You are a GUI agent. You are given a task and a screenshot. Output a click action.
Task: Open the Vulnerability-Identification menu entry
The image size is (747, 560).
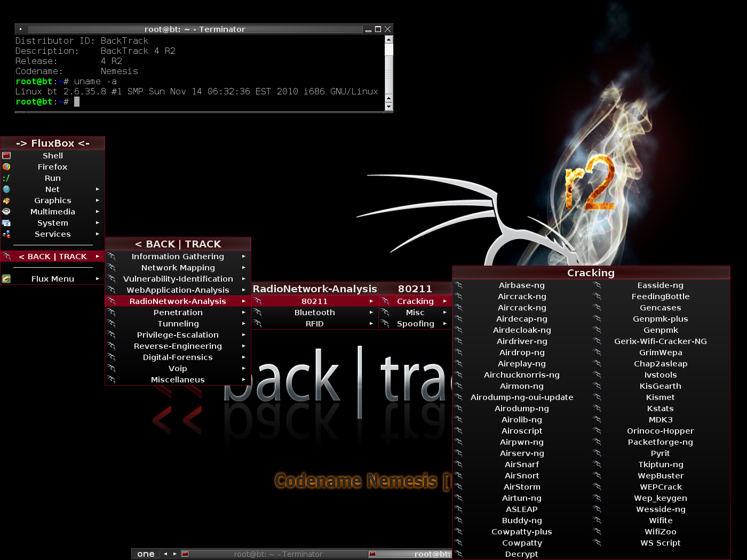click(x=178, y=278)
